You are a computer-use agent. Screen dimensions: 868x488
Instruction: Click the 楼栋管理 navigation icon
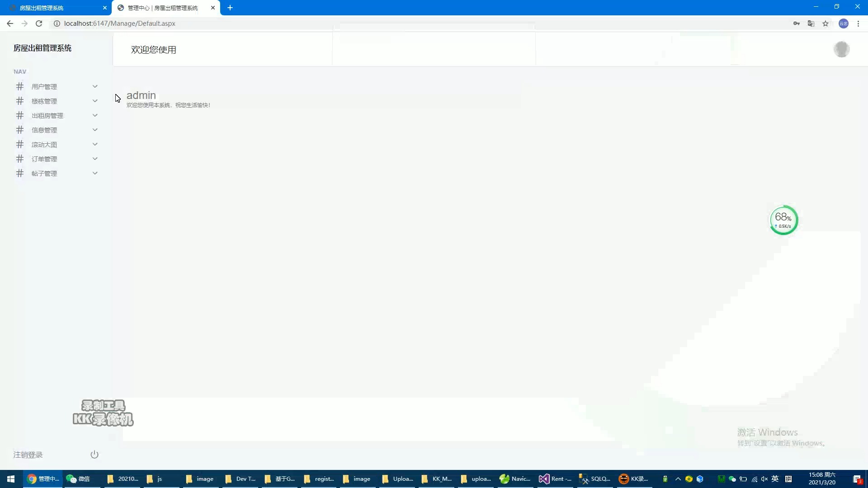(20, 101)
